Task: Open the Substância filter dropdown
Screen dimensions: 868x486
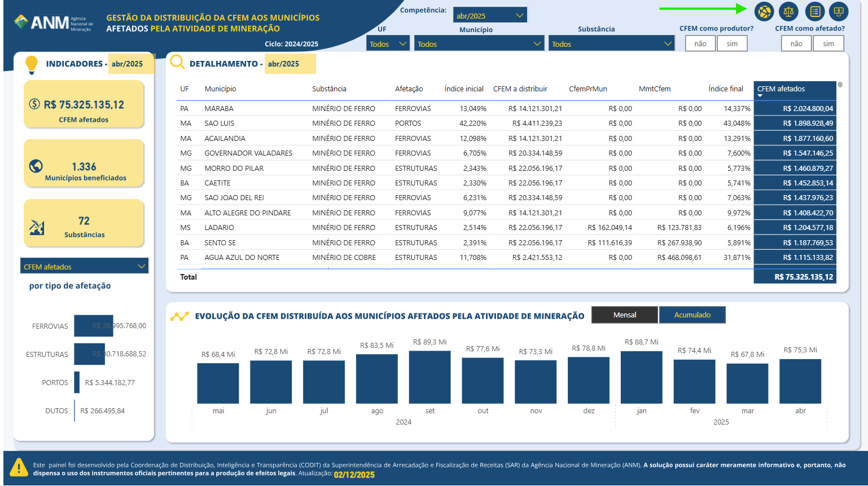Action: tap(611, 44)
